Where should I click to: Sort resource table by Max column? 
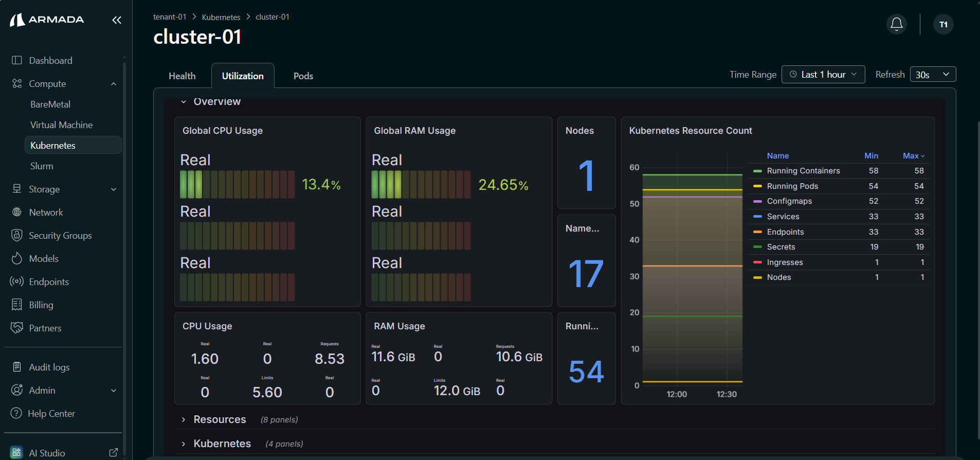pyautogui.click(x=914, y=155)
